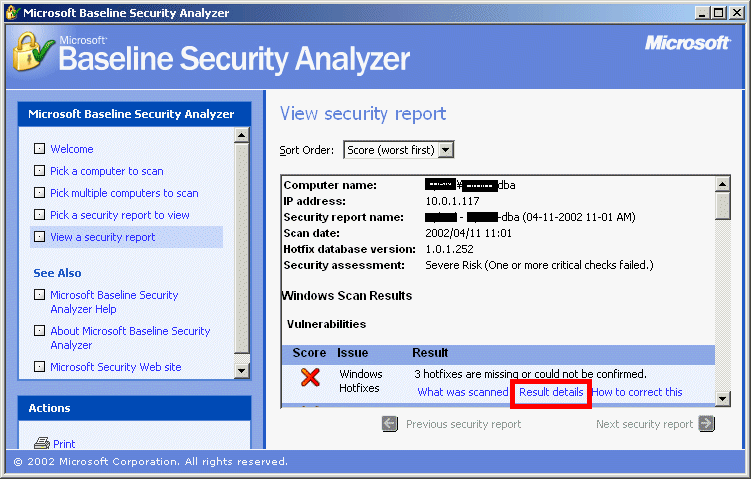Open the Welcome page link
This screenshot has width=751, height=479.
pos(72,149)
